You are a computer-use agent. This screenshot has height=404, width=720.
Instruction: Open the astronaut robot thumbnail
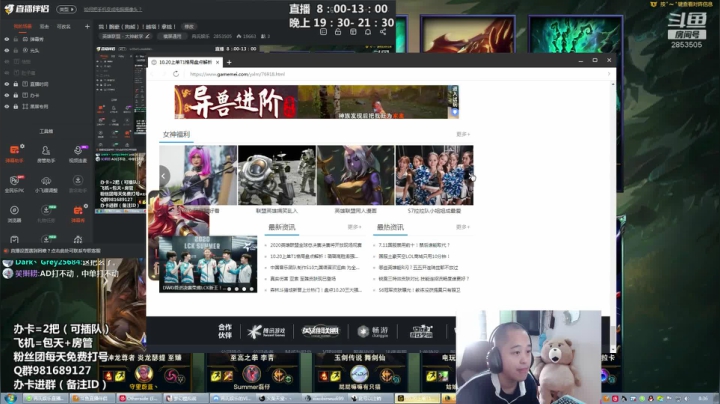277,175
